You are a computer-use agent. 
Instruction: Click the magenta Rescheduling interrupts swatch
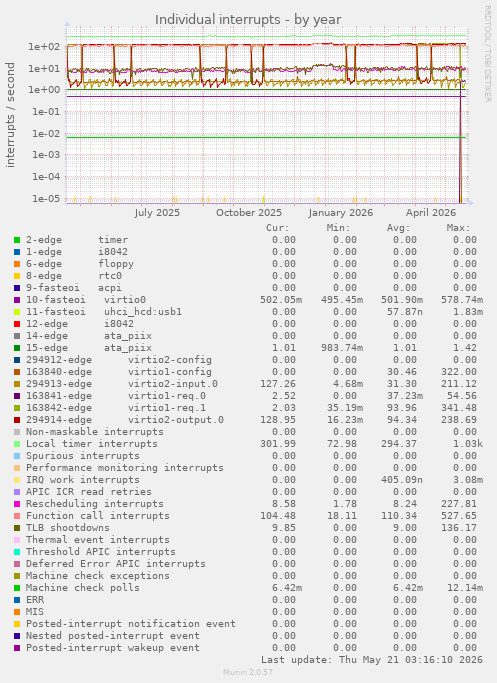pos(17,504)
